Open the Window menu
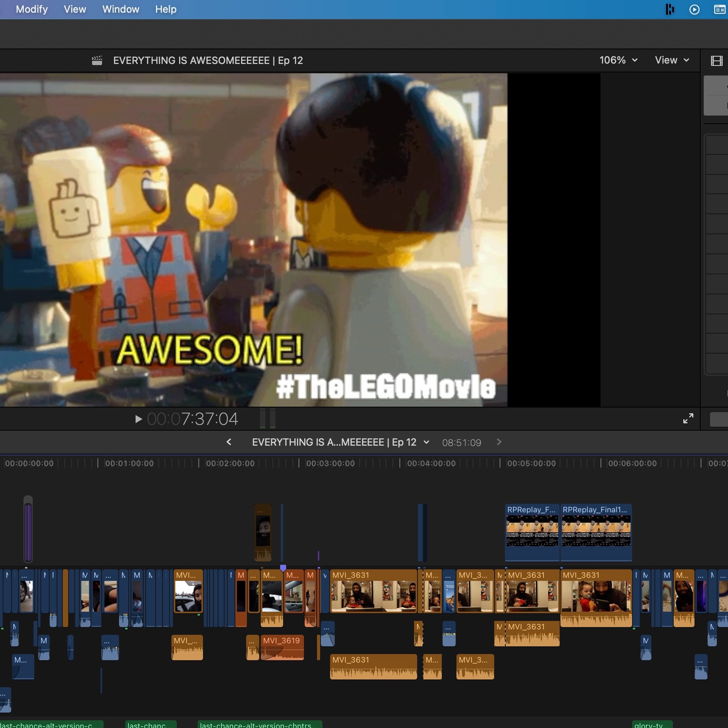728x728 pixels. tap(121, 9)
